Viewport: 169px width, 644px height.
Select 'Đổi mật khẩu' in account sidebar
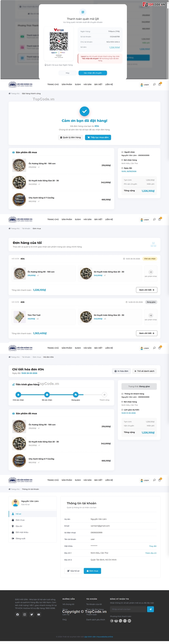pyautogui.click(x=33, y=532)
